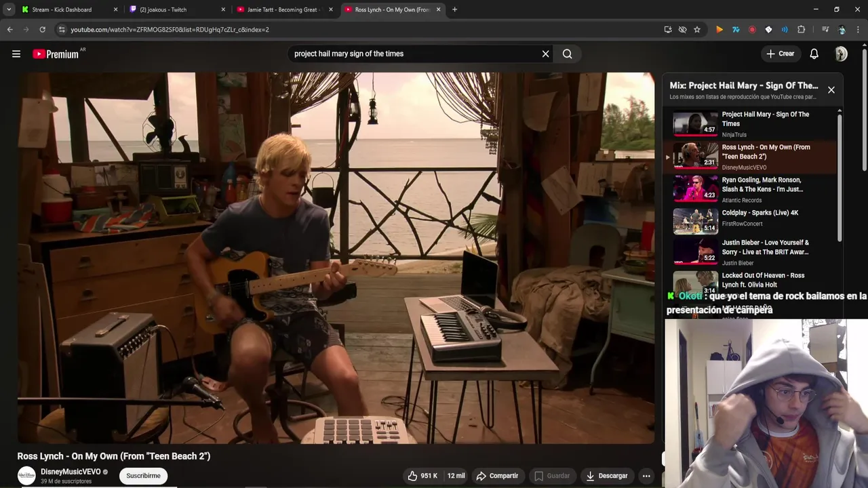Play Coldplay - Sparks (Live) 4K thumbnail
The height and width of the screenshot is (488, 868).
click(x=695, y=221)
